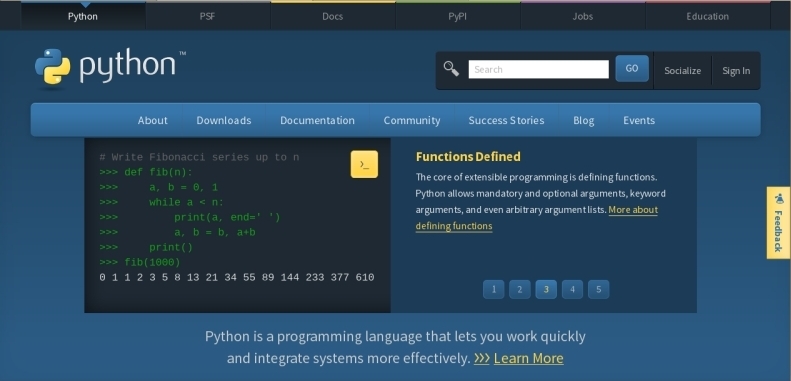Open the Documentation menu
The height and width of the screenshot is (381, 791).
pos(317,120)
